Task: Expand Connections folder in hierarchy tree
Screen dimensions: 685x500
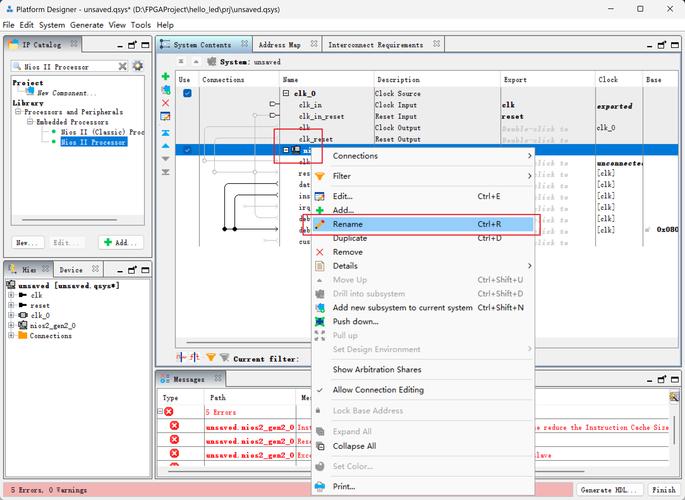Action: point(11,335)
